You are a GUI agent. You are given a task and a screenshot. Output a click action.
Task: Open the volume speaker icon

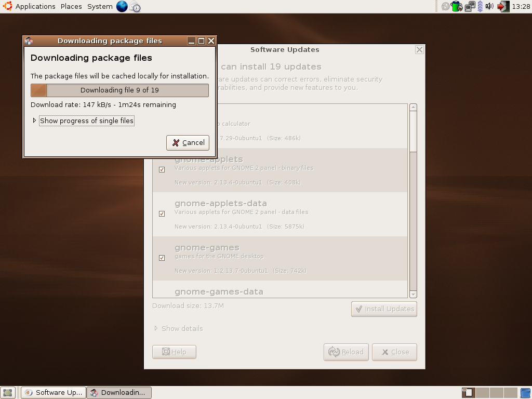pyautogui.click(x=489, y=6)
